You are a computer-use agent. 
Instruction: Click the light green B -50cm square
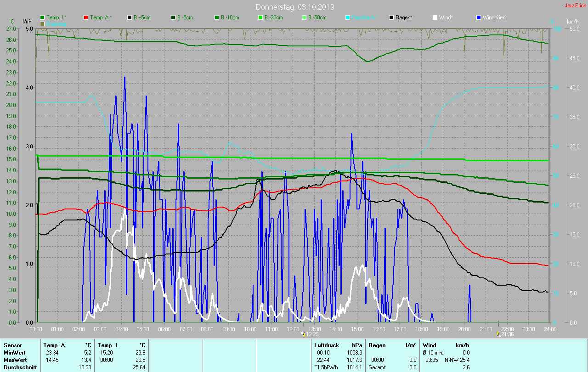pos(304,17)
